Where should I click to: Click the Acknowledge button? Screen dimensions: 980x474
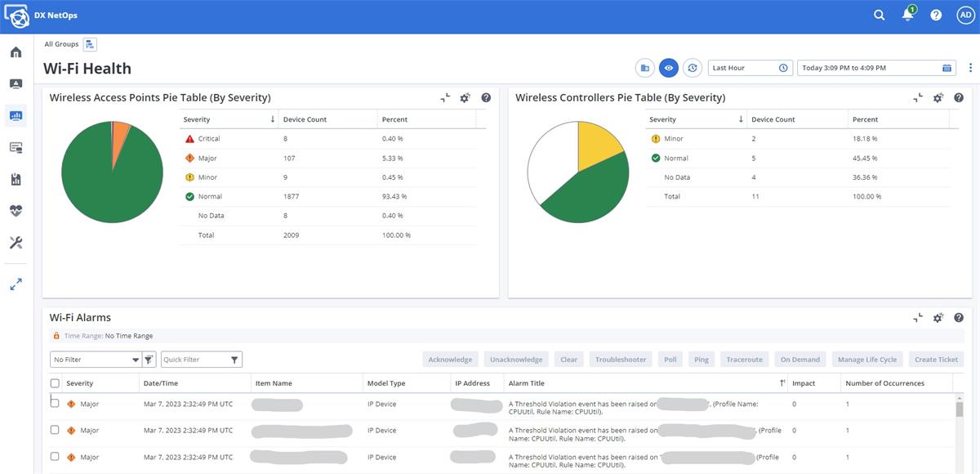(450, 359)
